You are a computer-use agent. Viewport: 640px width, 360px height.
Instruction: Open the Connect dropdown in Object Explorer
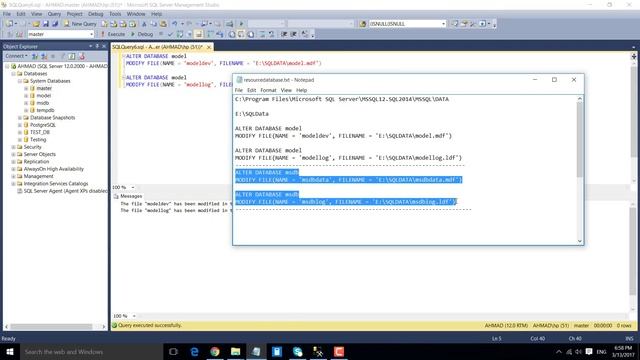pyautogui.click(x=16, y=56)
